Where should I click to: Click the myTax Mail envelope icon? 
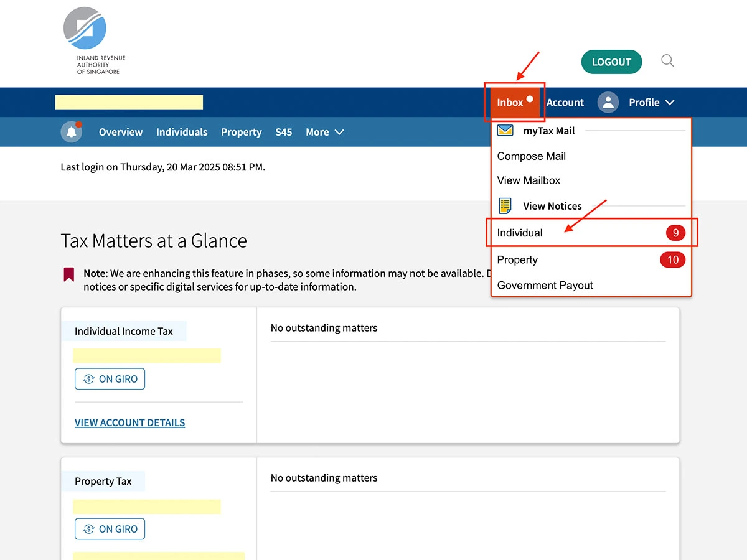tap(505, 131)
